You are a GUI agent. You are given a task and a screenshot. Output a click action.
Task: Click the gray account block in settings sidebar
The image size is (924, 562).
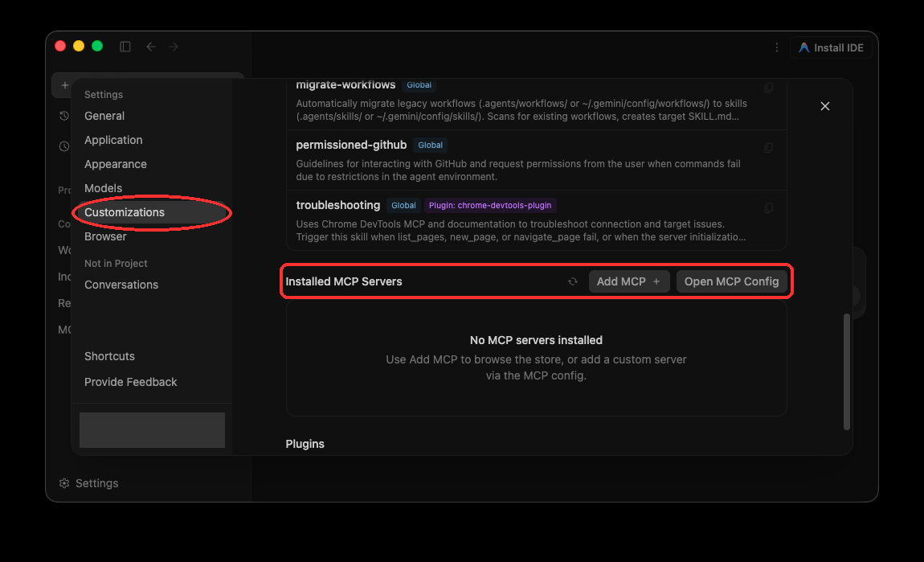tap(152, 430)
